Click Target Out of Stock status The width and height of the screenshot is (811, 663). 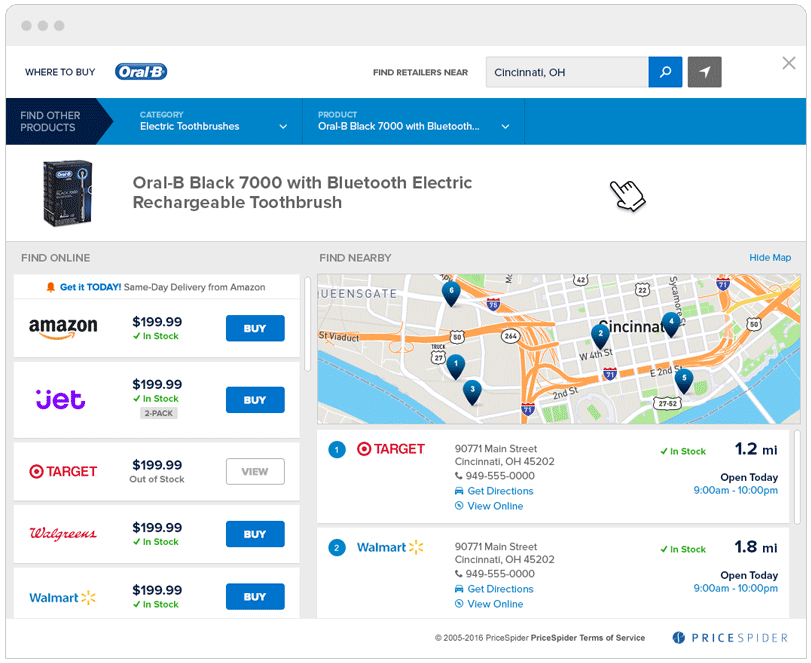click(157, 479)
